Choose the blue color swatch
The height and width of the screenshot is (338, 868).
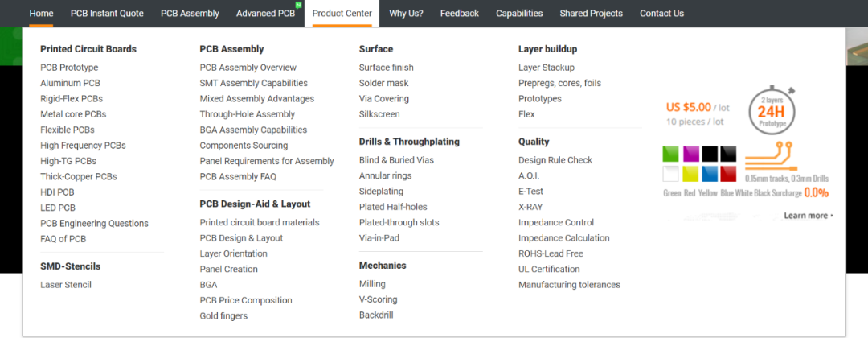[x=710, y=173]
